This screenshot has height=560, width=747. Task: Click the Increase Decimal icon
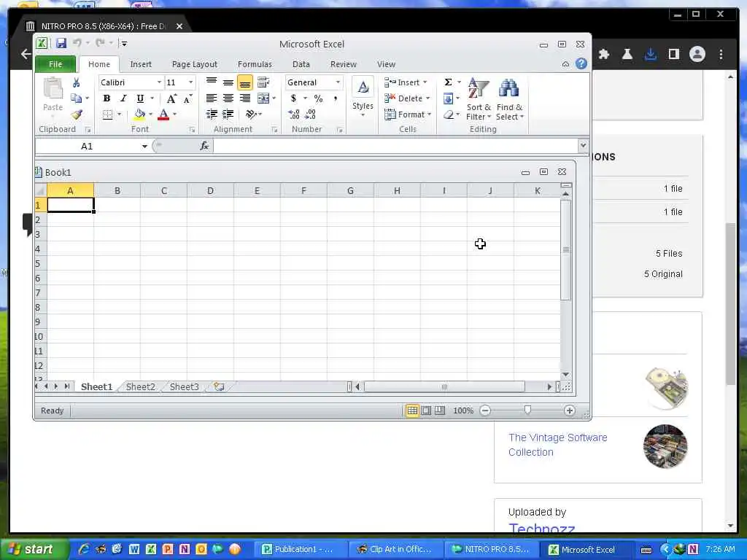294,114
